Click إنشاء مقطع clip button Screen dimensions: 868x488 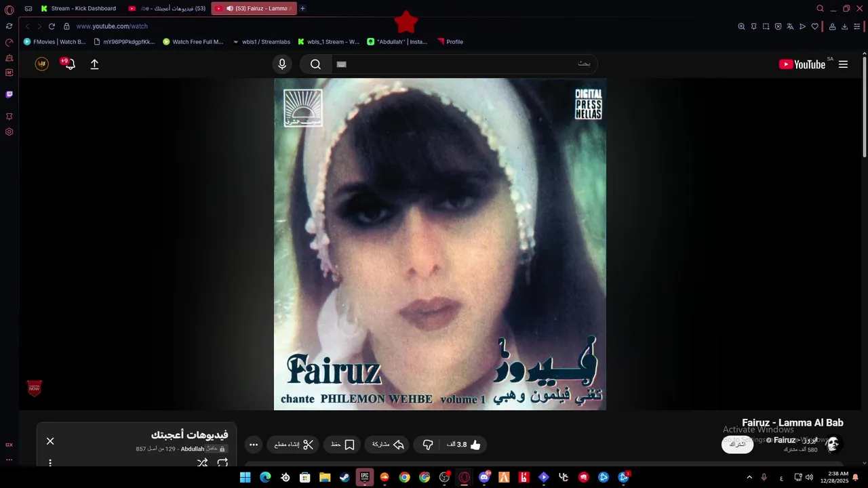(294, 445)
